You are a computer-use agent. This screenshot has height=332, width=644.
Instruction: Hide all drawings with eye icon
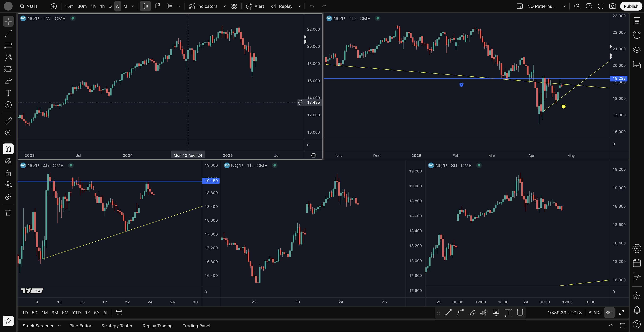(8, 185)
